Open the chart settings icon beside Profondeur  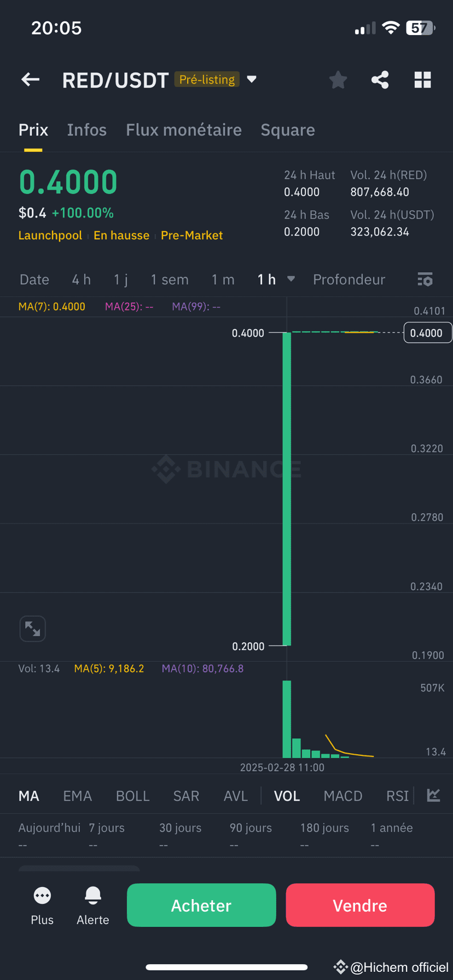(425, 279)
